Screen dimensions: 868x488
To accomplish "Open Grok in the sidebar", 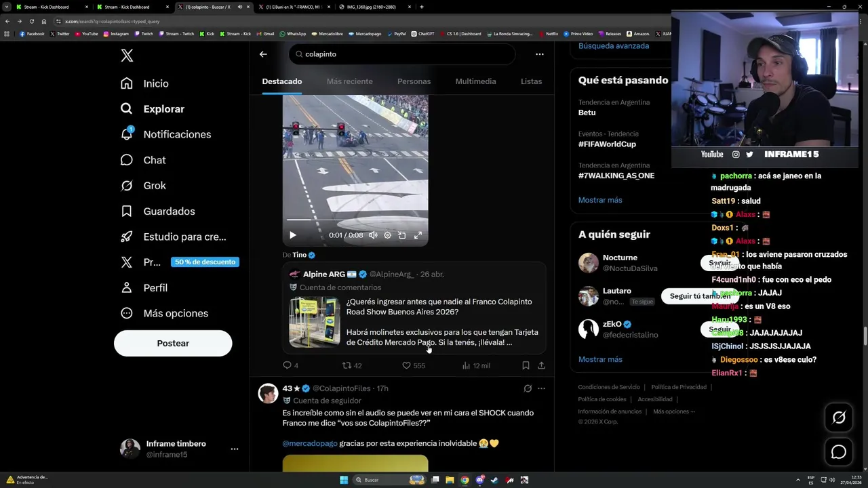I will click(143, 186).
